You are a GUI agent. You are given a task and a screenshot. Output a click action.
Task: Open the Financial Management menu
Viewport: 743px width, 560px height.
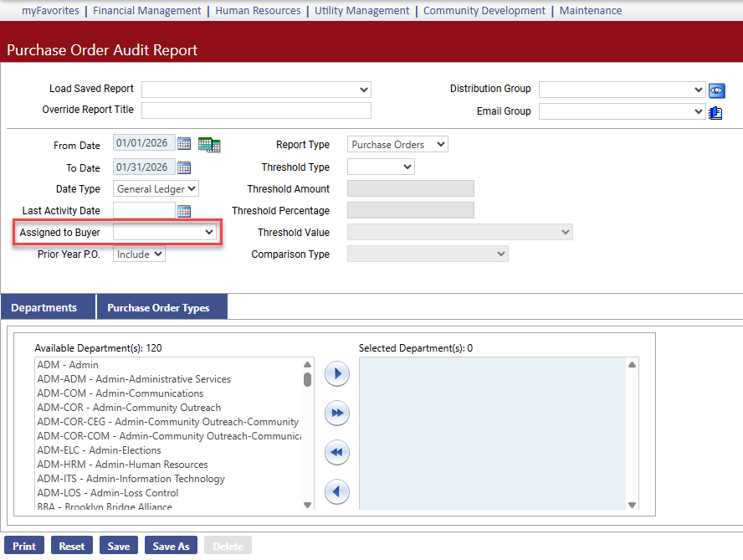[x=146, y=11]
